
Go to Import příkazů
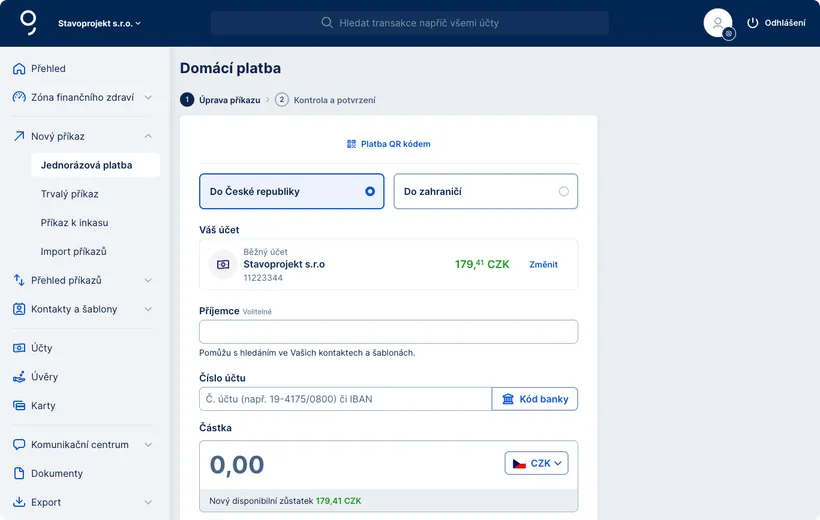pyautogui.click(x=74, y=252)
